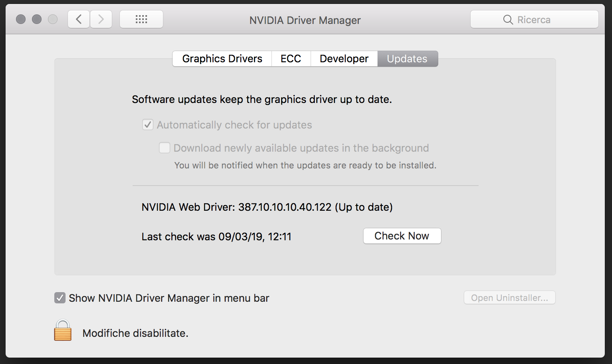Viewport: 612px width, 364px height.
Task: Uncheck Show NVIDIA Driver Manager in menu bar
Action: (x=60, y=298)
